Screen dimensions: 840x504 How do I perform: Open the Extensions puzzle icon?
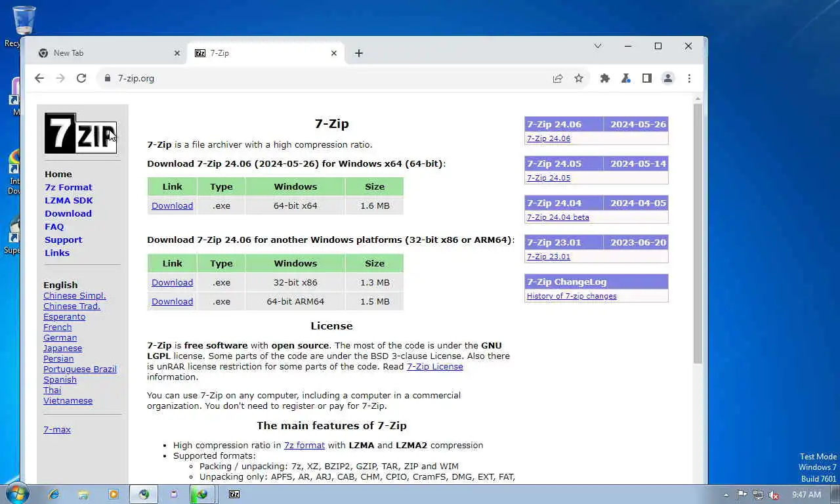point(605,78)
